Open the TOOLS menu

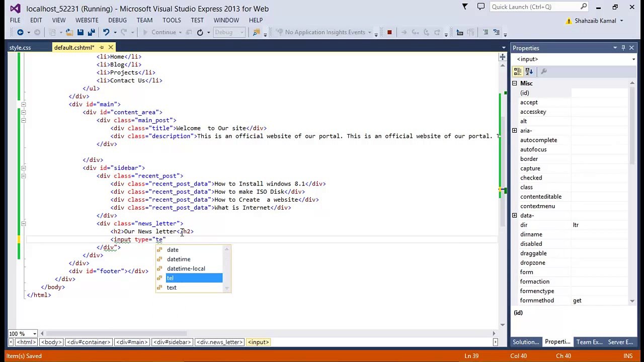pos(172,20)
